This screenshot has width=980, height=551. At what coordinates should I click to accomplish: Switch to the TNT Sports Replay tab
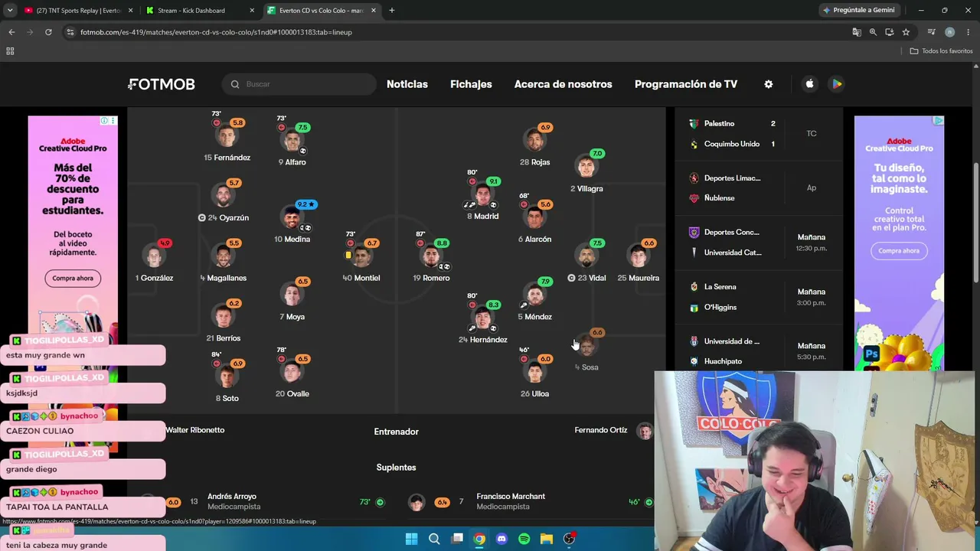(x=77, y=11)
